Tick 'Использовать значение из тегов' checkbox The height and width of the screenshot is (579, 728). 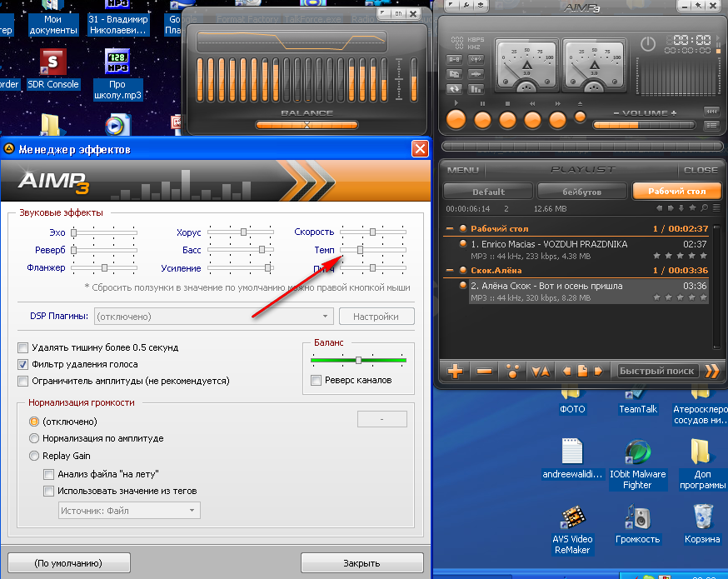coord(48,491)
